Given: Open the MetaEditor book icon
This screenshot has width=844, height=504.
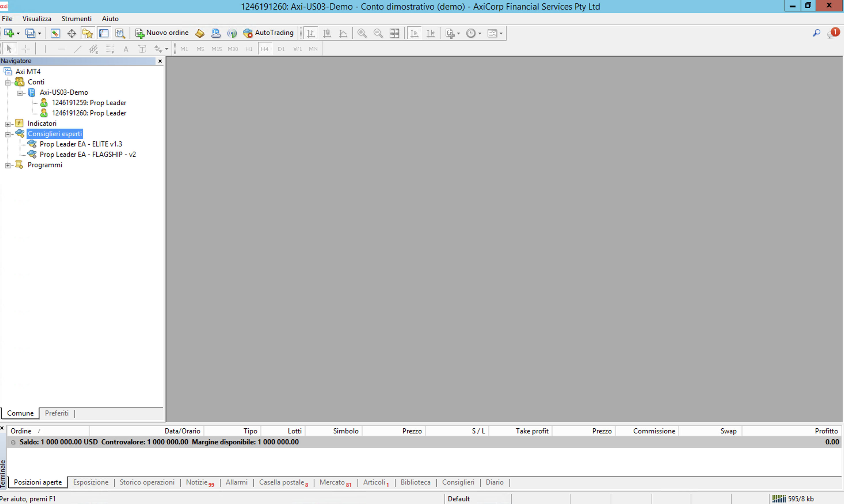Looking at the screenshot, I should [x=200, y=33].
